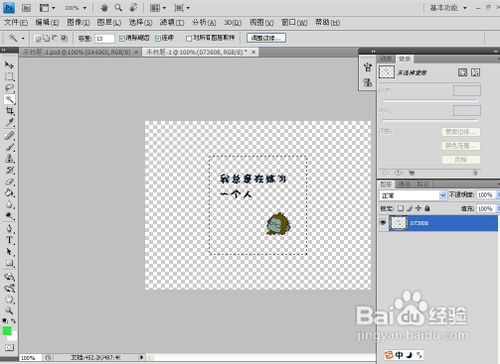
Task: Toggle the 连续 contiguous checkbox
Action: [158, 38]
